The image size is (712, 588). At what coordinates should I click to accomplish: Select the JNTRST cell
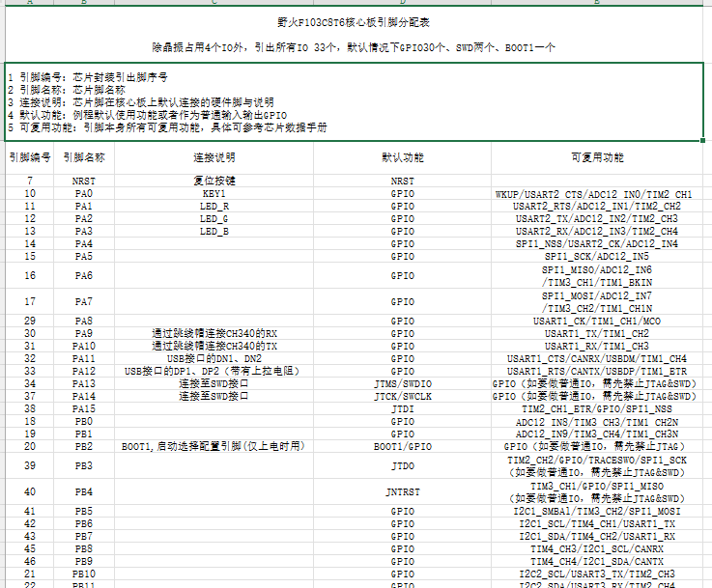(x=402, y=491)
